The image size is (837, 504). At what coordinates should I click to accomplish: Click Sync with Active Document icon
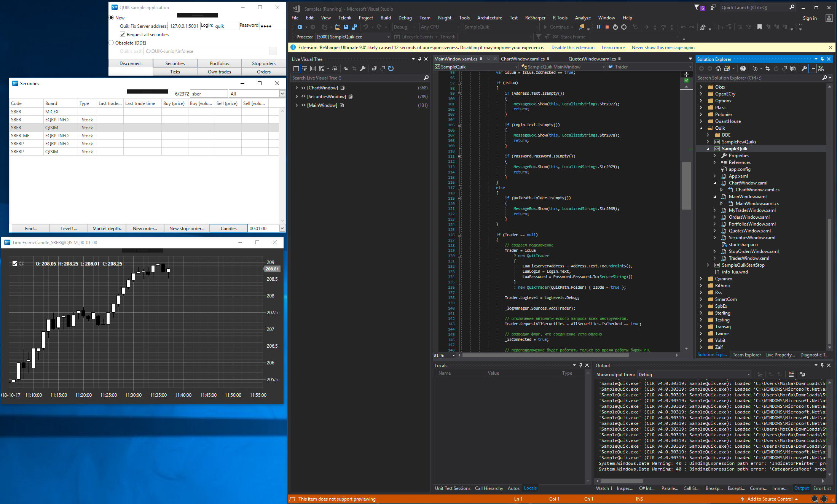767,68
